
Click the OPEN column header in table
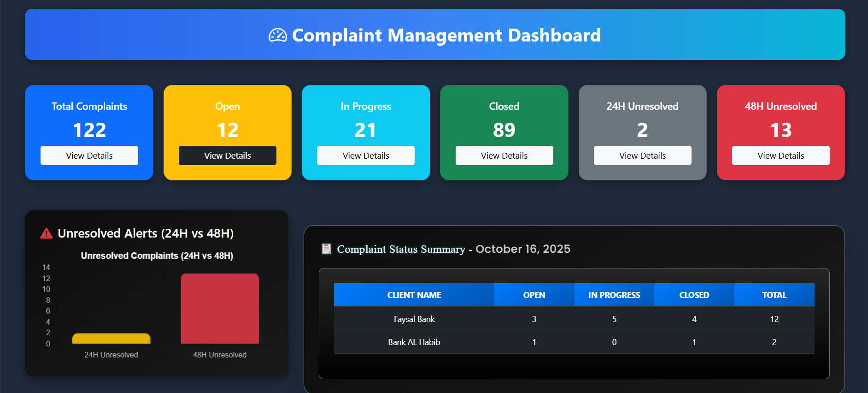(534, 295)
